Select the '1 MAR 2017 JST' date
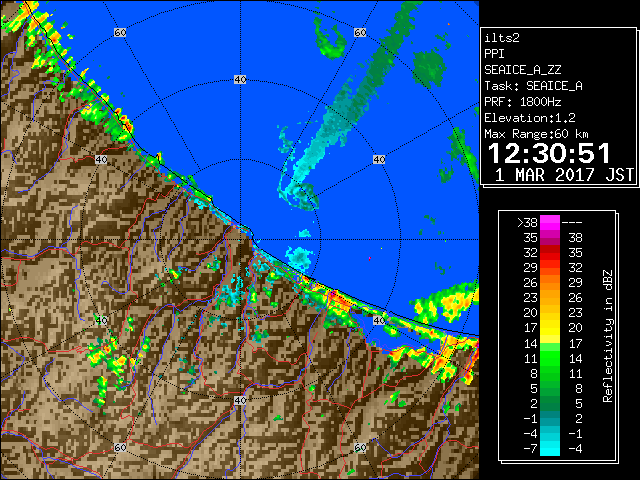The image size is (640, 480). (x=564, y=175)
